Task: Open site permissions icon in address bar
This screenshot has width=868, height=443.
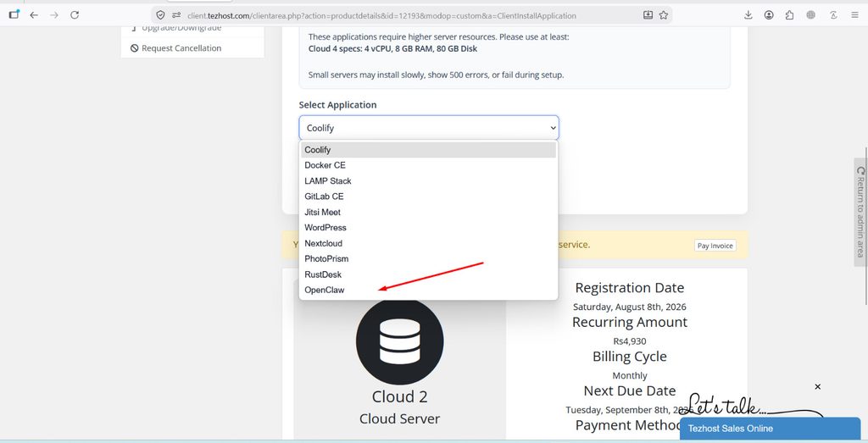Action: click(176, 15)
